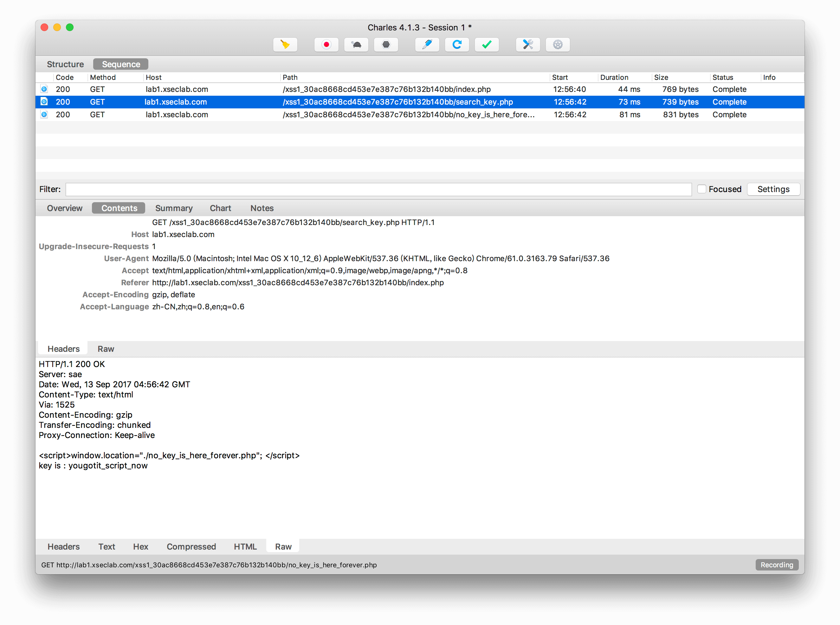Click the User-Agent header value
This screenshot has height=625, width=840.
(x=381, y=258)
